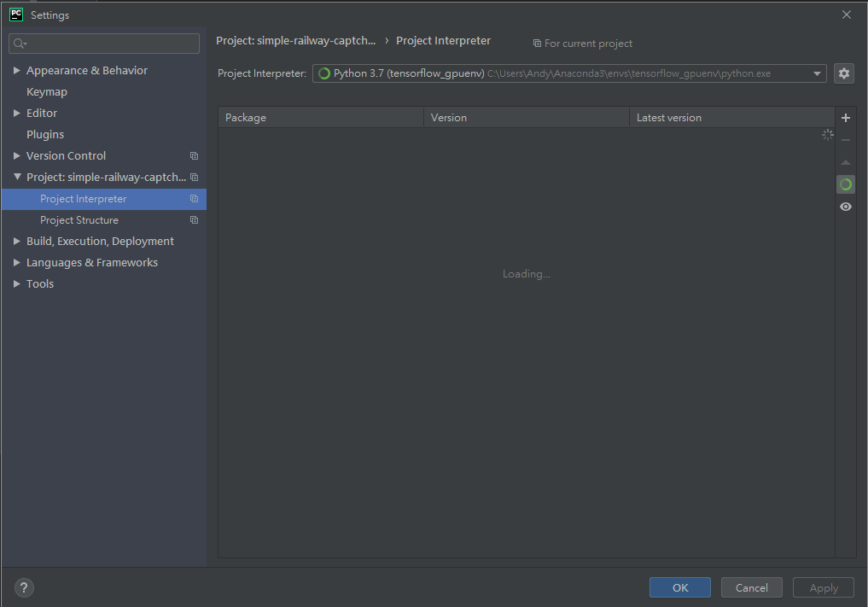Collapse the Project: simple-railway-captch section

17,177
